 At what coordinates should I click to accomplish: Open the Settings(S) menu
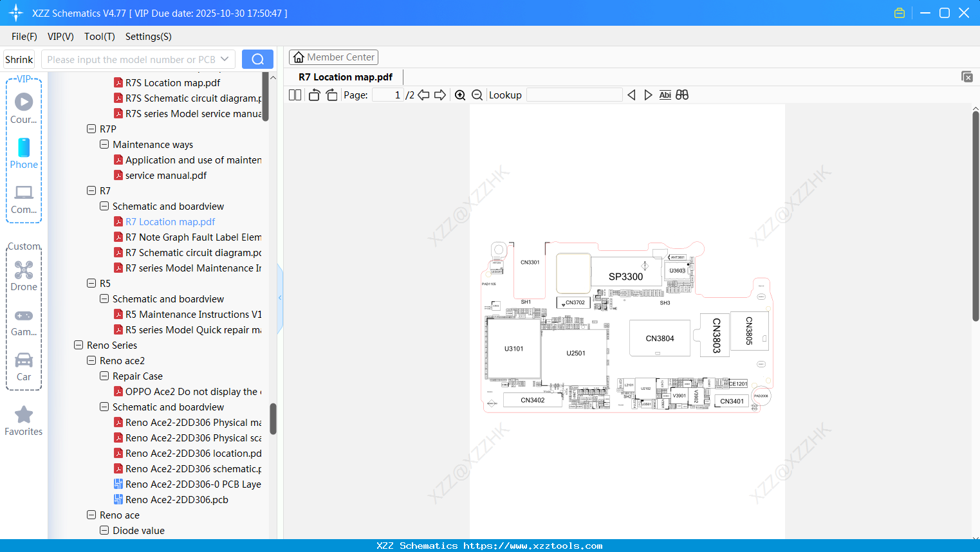pyautogui.click(x=148, y=37)
